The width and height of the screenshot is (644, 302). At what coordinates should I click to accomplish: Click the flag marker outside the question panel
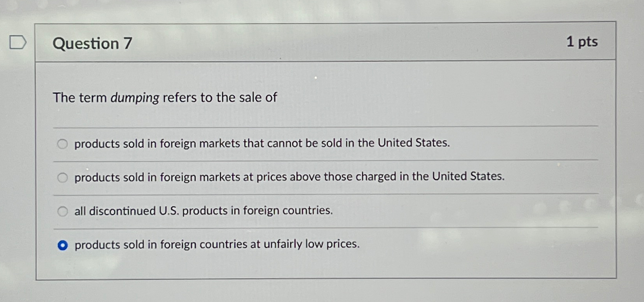click(18, 42)
